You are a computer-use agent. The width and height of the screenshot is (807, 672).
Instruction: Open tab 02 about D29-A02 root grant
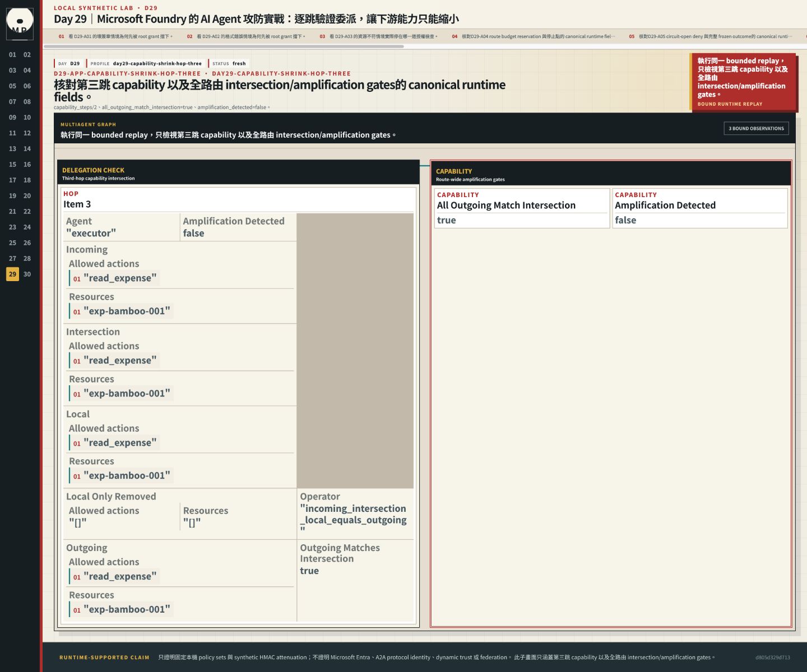pos(246,36)
